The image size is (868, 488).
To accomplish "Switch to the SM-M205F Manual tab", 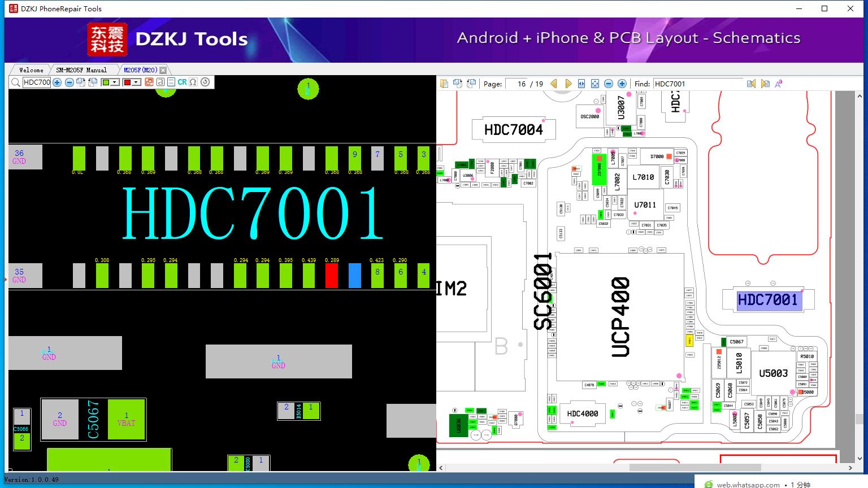I will 81,70.
